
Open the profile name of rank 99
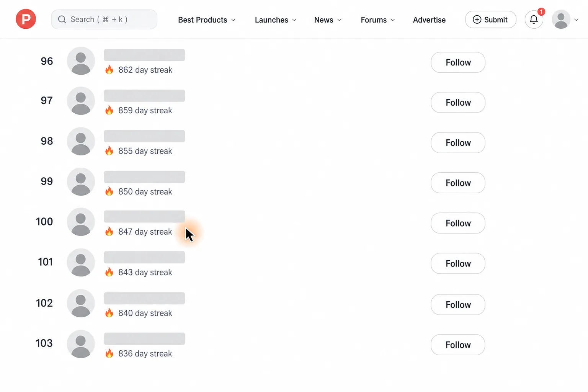click(144, 177)
